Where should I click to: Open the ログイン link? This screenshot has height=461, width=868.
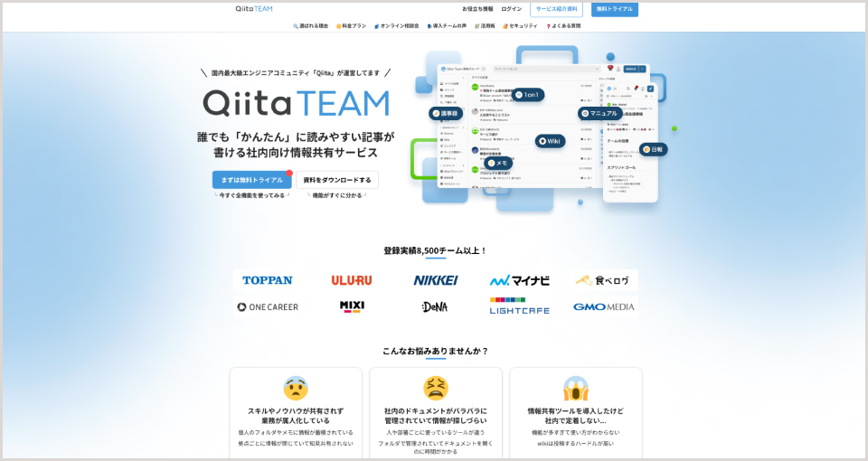pyautogui.click(x=512, y=9)
